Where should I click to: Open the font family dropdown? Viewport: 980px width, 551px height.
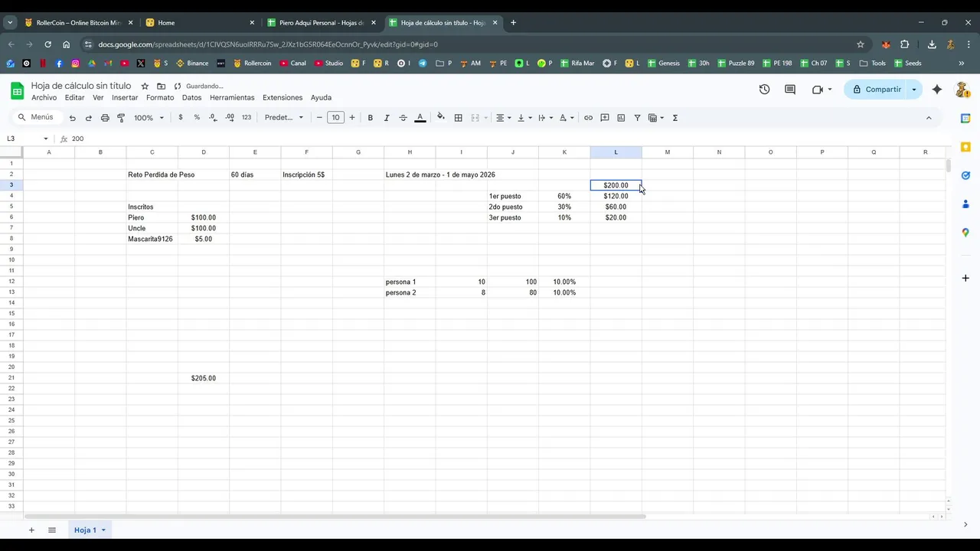pos(284,118)
